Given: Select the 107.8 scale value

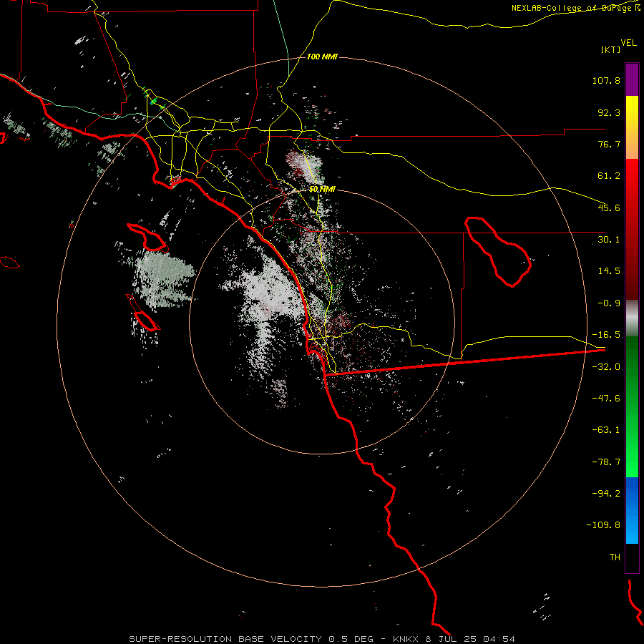Looking at the screenshot, I should [x=606, y=80].
